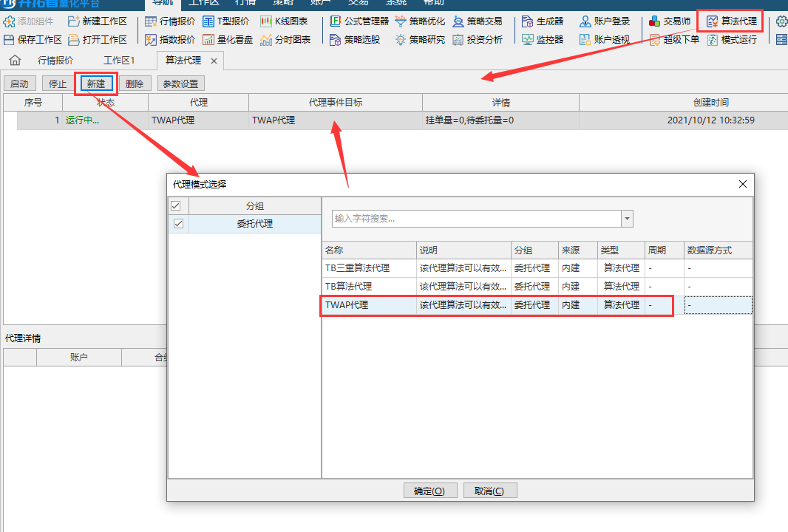Screen dimensions: 788x532
Task: Toggle the 分组 header checkbox
Action: pos(176,205)
